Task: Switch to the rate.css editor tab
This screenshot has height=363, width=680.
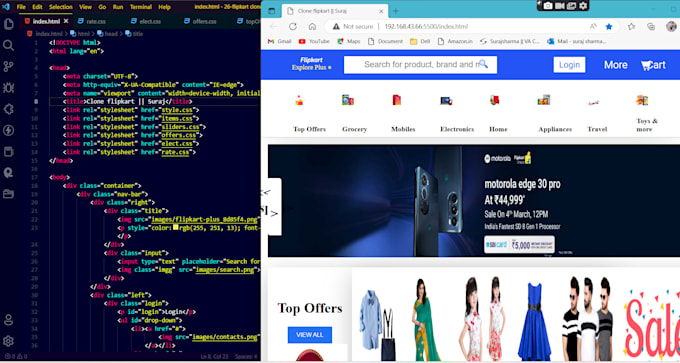Action: pyautogui.click(x=92, y=21)
